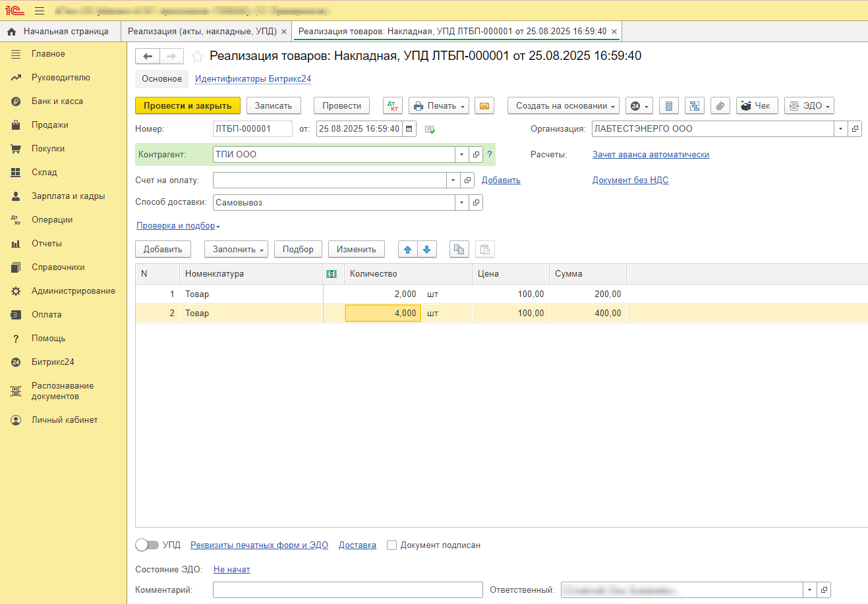Open Способ доставки form icon

pos(476,203)
